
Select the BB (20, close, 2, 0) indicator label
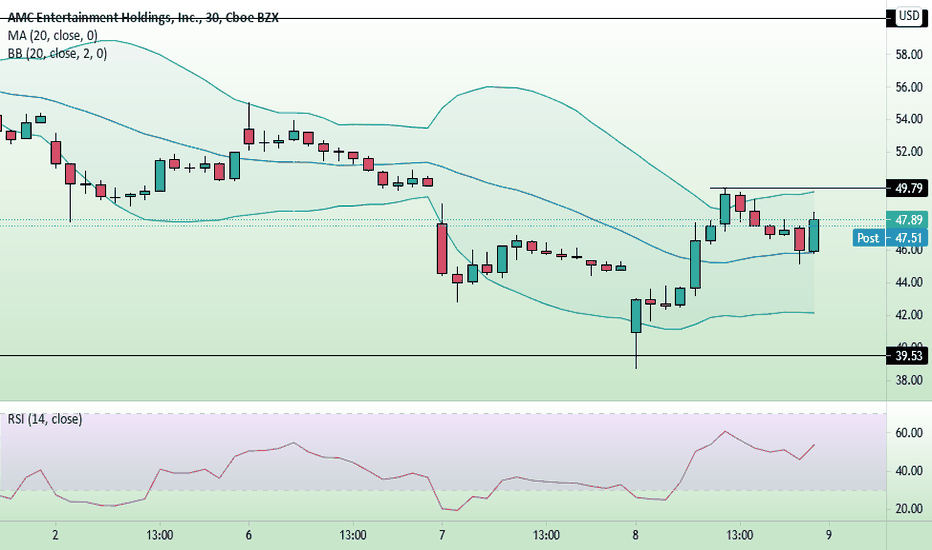(57, 54)
